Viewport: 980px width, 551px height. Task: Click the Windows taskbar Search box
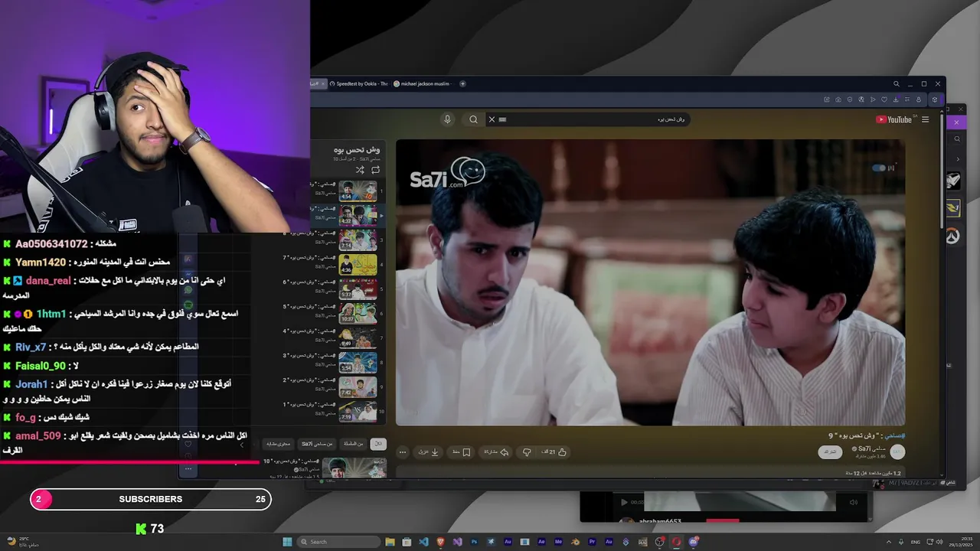(338, 542)
